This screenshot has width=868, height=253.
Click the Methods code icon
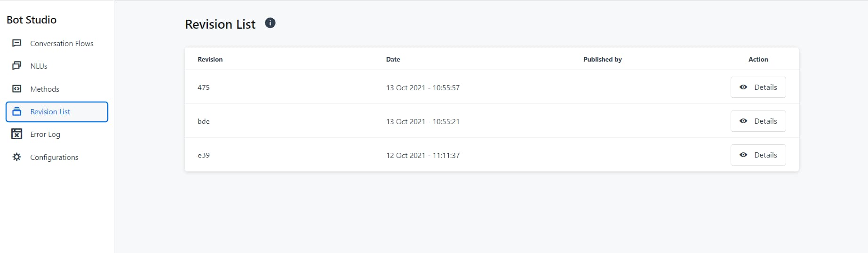pos(16,89)
